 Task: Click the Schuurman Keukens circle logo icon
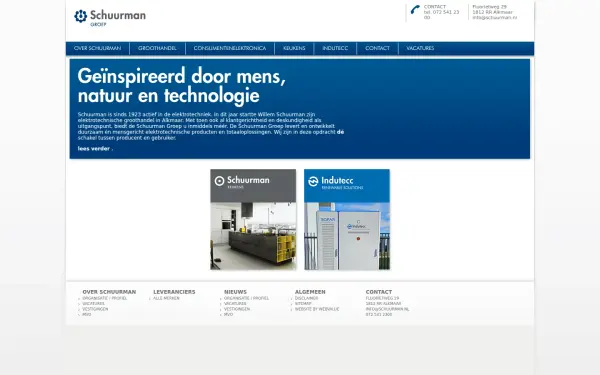[219, 181]
